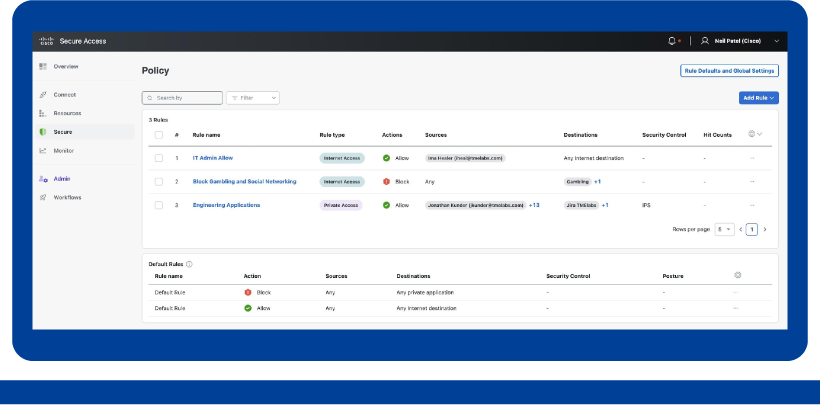Click the Resources icon
Viewport: 820px width, 405px height.
tap(43, 113)
